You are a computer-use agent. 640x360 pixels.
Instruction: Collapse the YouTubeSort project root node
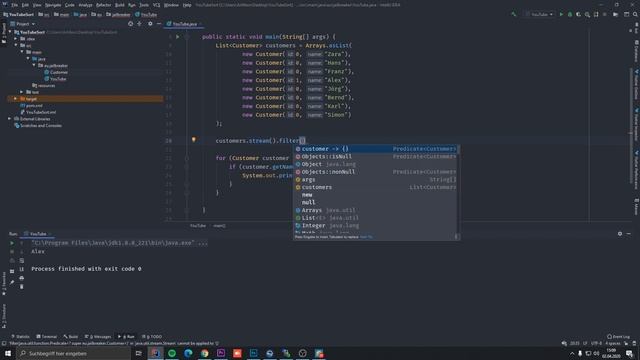tap(10, 32)
